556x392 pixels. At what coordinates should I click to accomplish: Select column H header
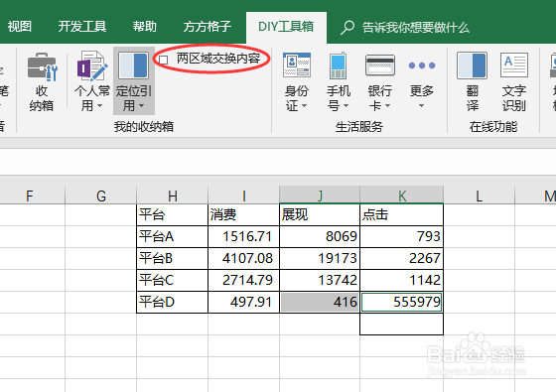tap(173, 196)
